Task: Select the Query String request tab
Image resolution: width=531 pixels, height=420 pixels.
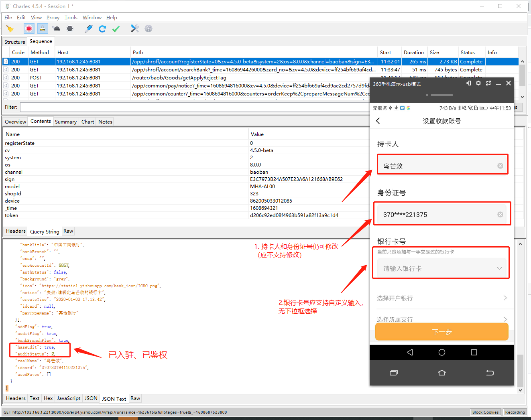Action: click(x=45, y=231)
